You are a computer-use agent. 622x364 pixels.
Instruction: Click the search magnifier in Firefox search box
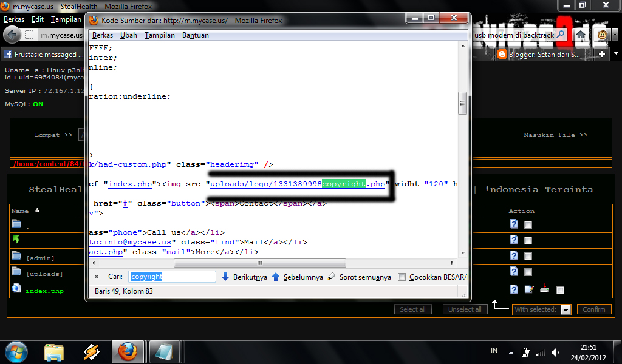click(561, 35)
